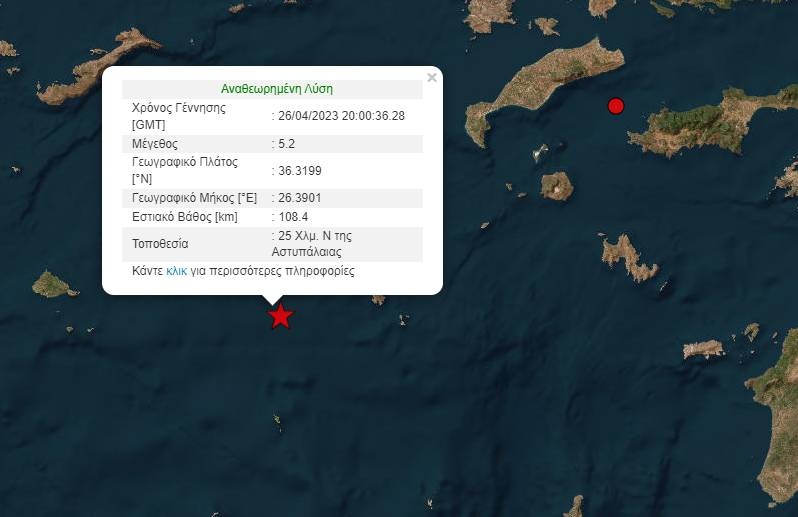Click the red star earthquake epicenter marker

coord(280,316)
